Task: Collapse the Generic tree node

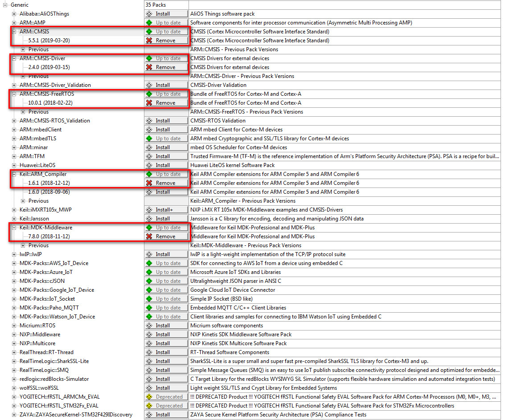Action: tap(5, 5)
